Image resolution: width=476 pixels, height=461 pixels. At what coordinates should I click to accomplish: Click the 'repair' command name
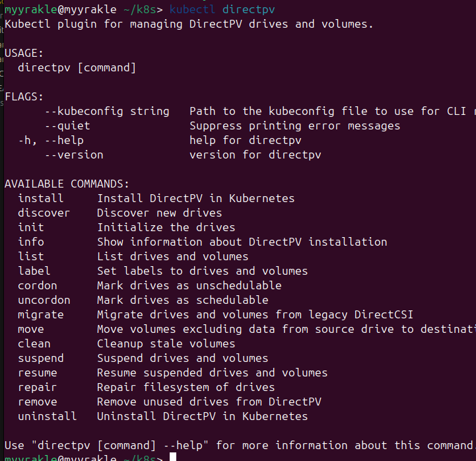tap(38, 387)
